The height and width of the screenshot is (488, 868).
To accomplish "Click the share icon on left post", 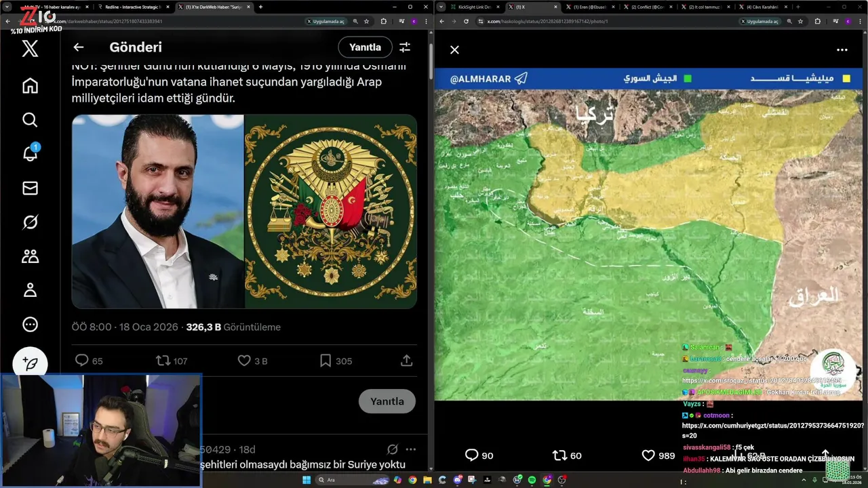I will click(x=406, y=361).
